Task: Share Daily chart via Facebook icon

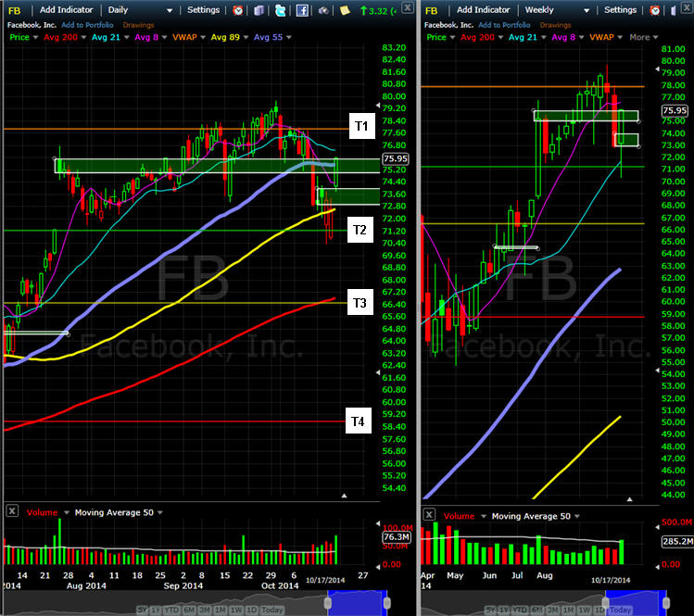Action: point(302,10)
